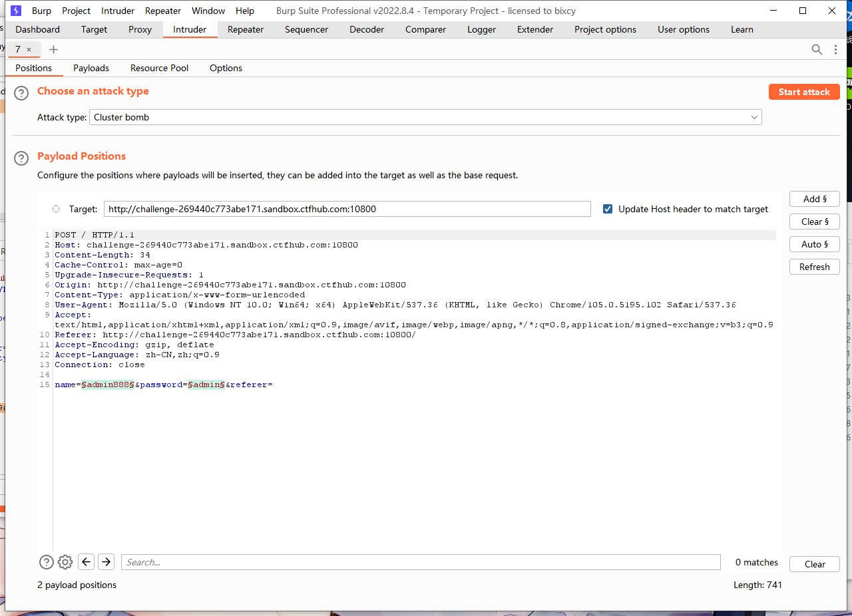852x616 pixels.
Task: Open the search magnifier icon in tab bar
Action: (817, 49)
